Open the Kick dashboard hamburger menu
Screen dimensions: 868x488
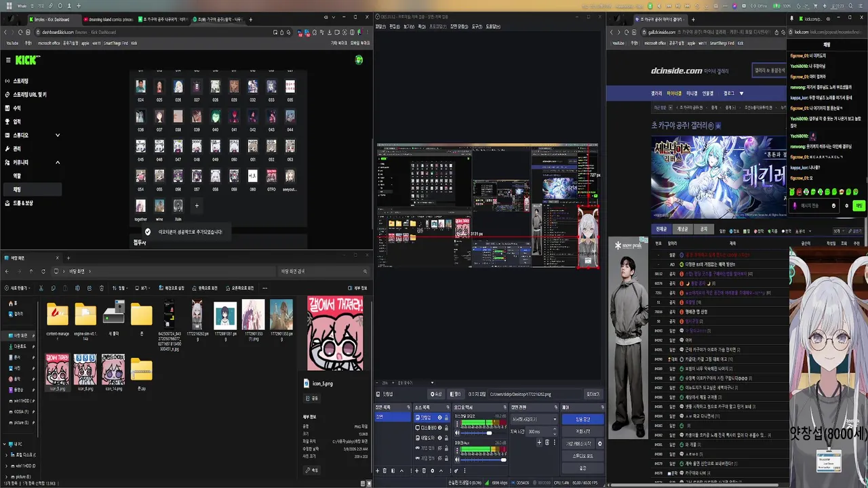click(x=8, y=60)
